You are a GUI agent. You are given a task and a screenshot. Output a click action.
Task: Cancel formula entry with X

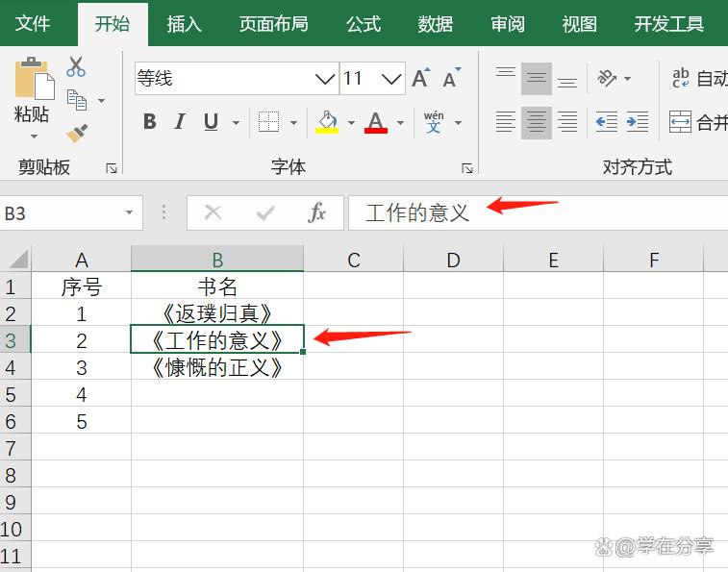pyautogui.click(x=213, y=213)
